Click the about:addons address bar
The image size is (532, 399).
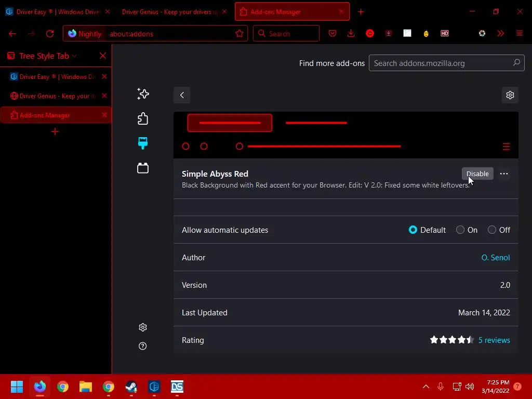pos(155,34)
